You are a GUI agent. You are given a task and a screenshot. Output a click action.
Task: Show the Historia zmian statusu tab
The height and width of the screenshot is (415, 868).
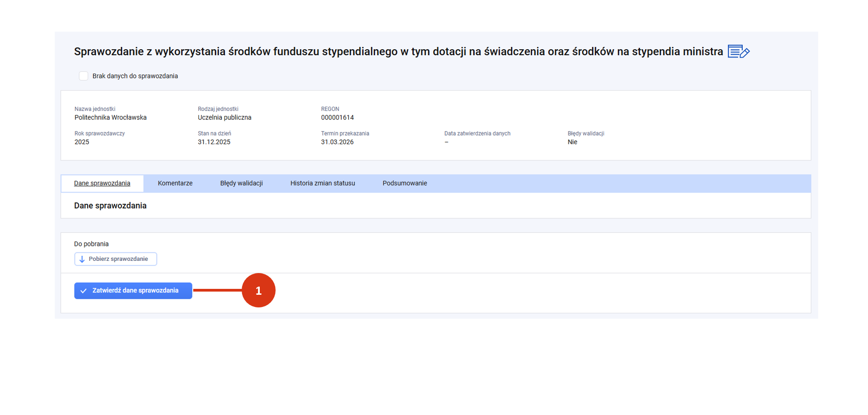pyautogui.click(x=322, y=183)
